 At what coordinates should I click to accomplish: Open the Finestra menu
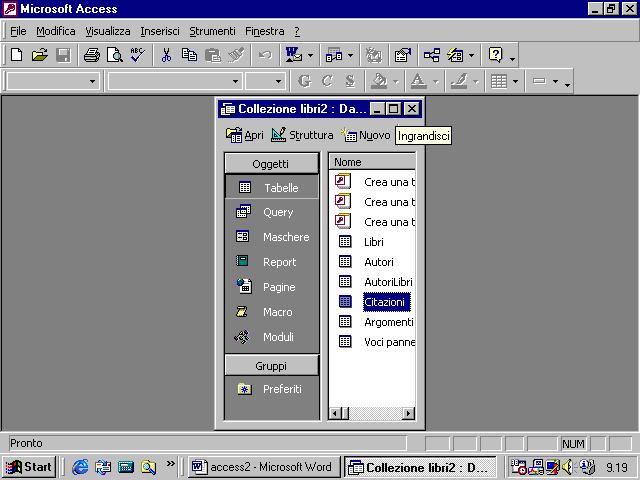(264, 31)
